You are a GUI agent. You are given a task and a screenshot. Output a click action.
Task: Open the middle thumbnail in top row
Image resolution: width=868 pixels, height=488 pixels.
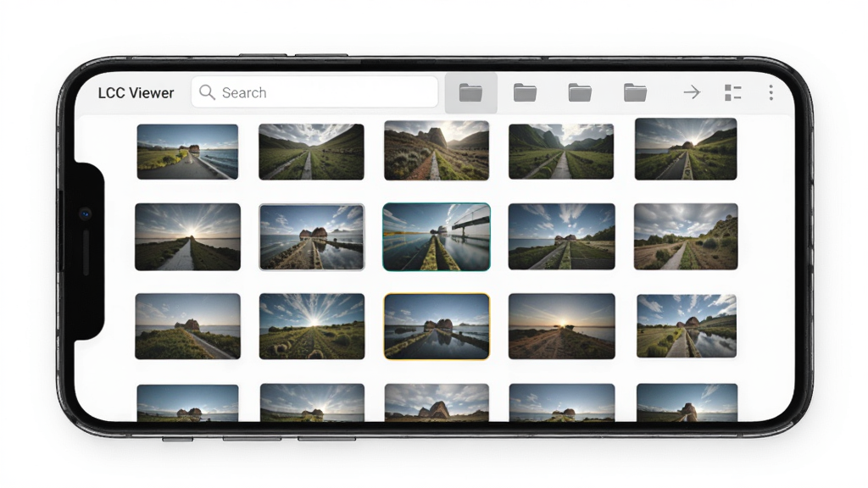tap(437, 151)
